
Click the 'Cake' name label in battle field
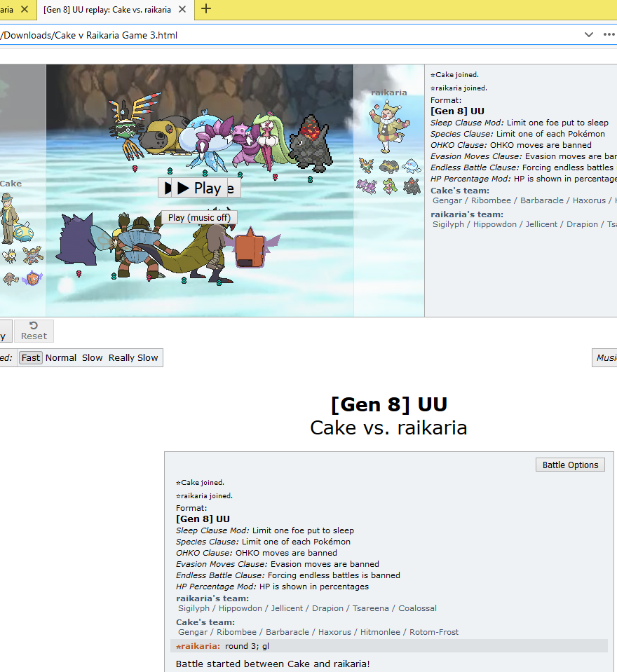[x=11, y=184]
